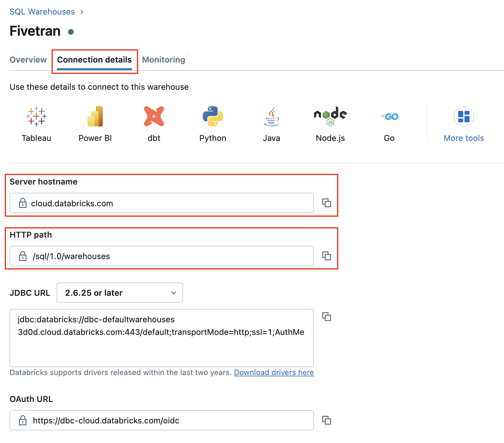
Task: Open the Monitoring tab
Action: [x=164, y=60]
